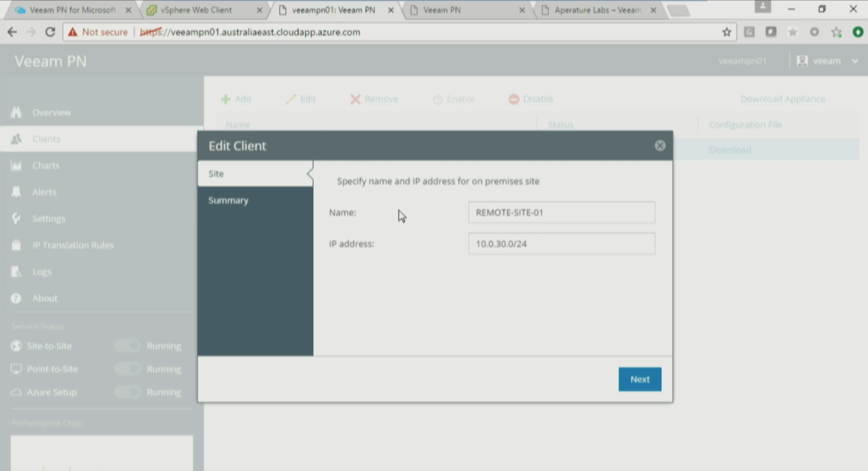Close the veeampn01: Veeam PN tab
The height and width of the screenshot is (471, 868).
[x=391, y=10]
